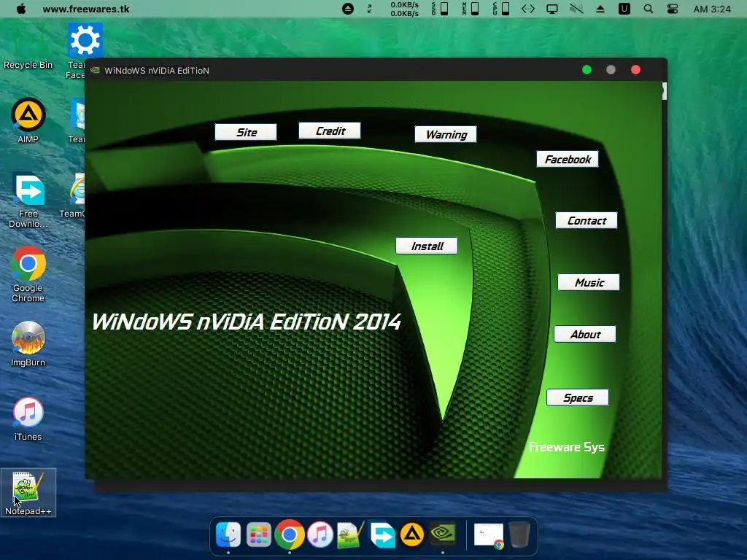Launch Chrome from the dock
Screen dimensions: 747x560
(289, 534)
